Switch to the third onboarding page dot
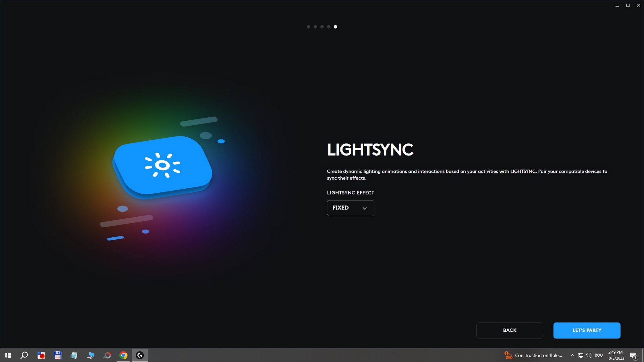 pyautogui.click(x=322, y=27)
